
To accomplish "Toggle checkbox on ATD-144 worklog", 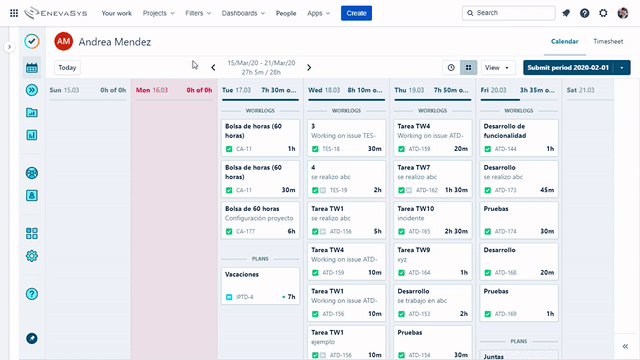I will 488,149.
